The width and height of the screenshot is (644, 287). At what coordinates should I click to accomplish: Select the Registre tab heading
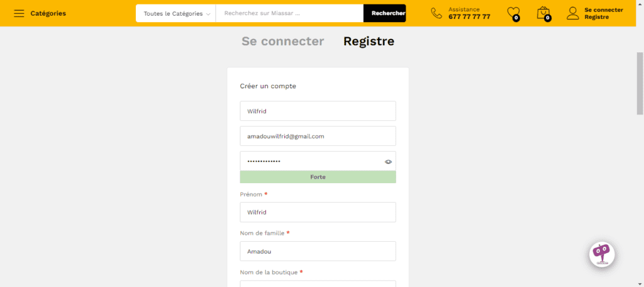coord(369,42)
